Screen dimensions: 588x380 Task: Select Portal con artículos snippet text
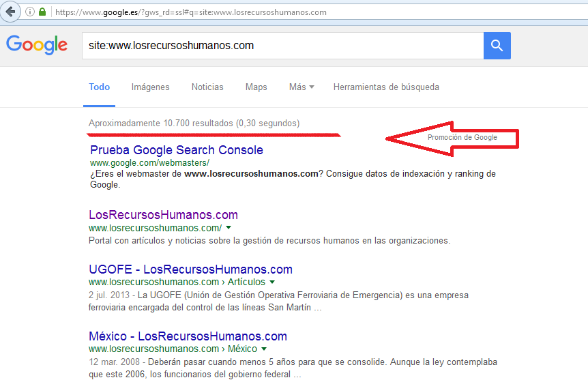click(x=269, y=240)
